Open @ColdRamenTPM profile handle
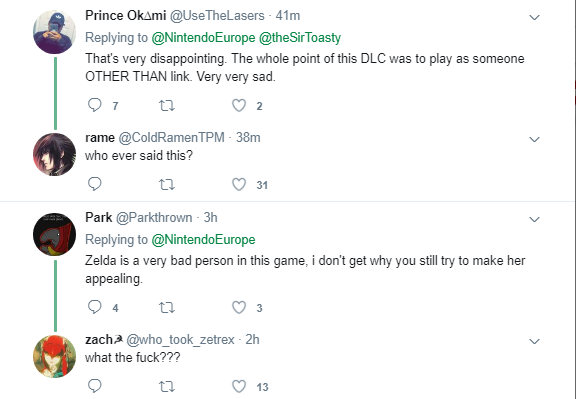 [x=171, y=137]
